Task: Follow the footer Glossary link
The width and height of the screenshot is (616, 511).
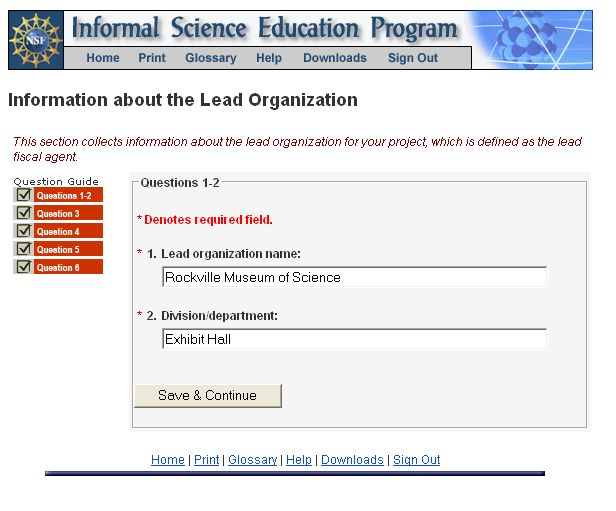Action: pos(252,460)
